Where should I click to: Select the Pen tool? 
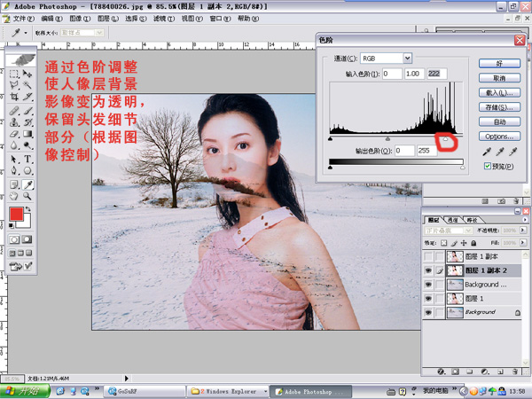14,170
